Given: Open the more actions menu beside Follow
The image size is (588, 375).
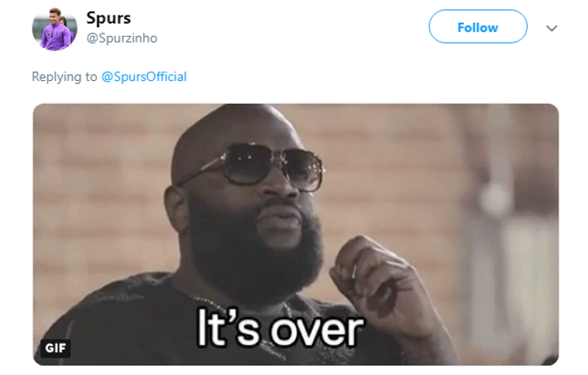Looking at the screenshot, I should click(x=551, y=28).
